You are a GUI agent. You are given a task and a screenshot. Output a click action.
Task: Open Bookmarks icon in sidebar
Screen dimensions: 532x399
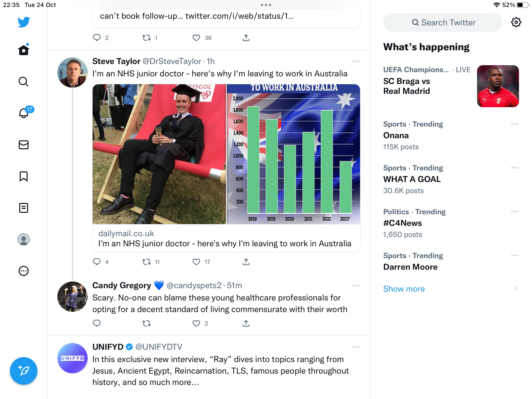[x=24, y=176]
